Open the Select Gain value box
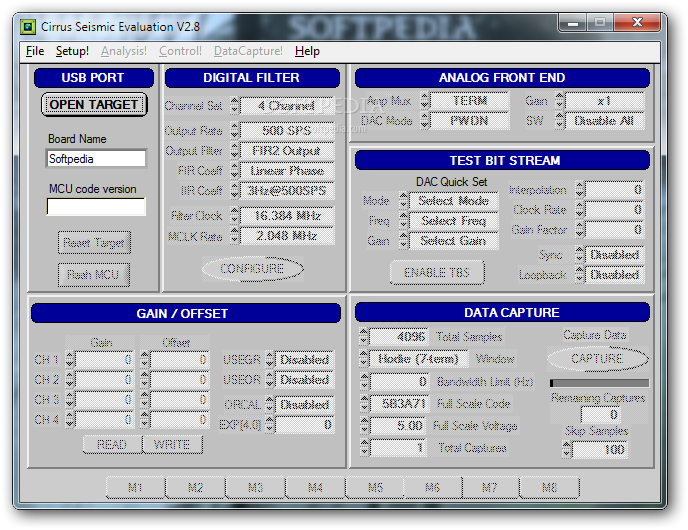 [x=454, y=240]
